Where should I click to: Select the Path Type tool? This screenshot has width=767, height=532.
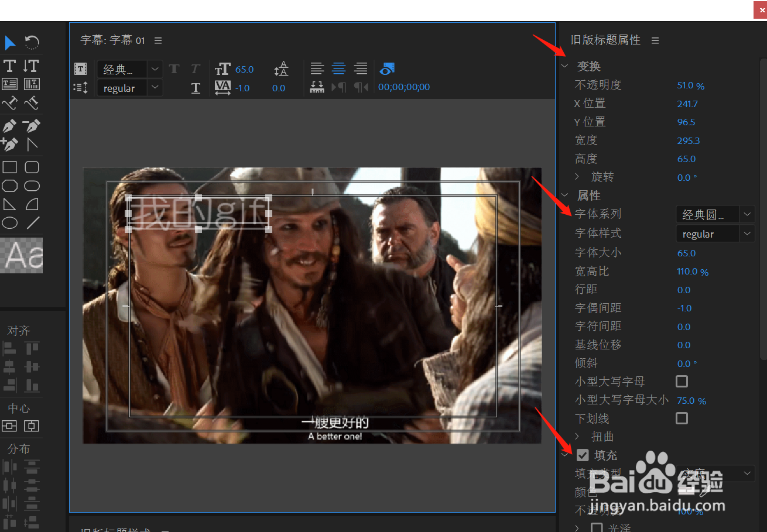click(x=9, y=104)
